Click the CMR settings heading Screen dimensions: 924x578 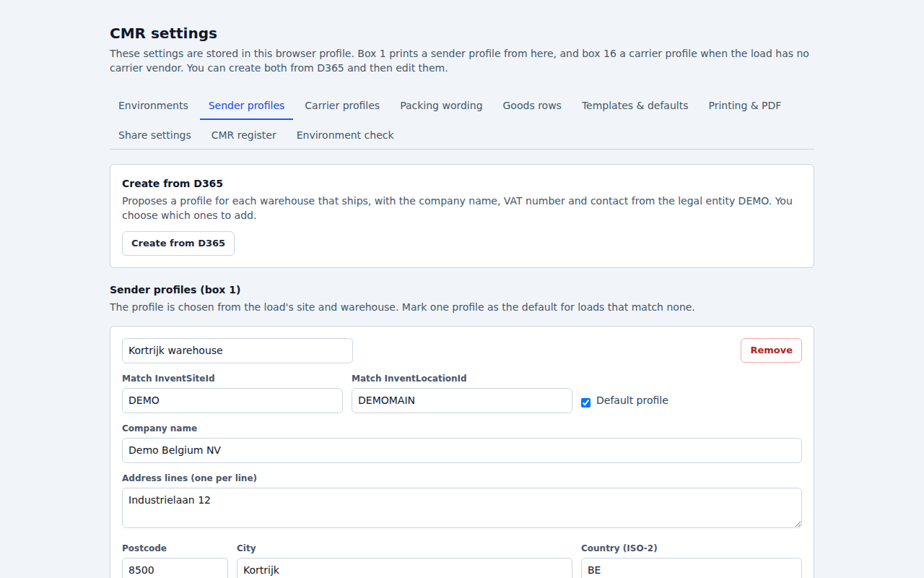click(163, 33)
